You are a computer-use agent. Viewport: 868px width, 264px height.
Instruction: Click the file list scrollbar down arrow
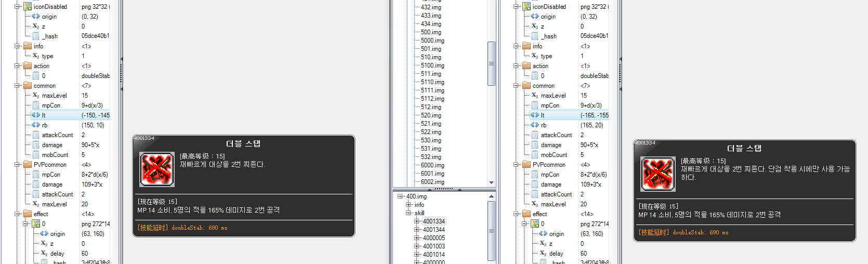(x=491, y=183)
